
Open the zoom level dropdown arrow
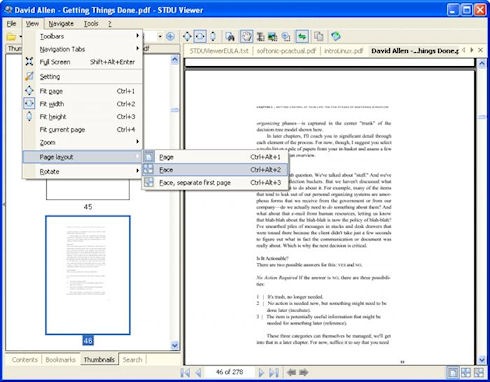(x=160, y=36)
